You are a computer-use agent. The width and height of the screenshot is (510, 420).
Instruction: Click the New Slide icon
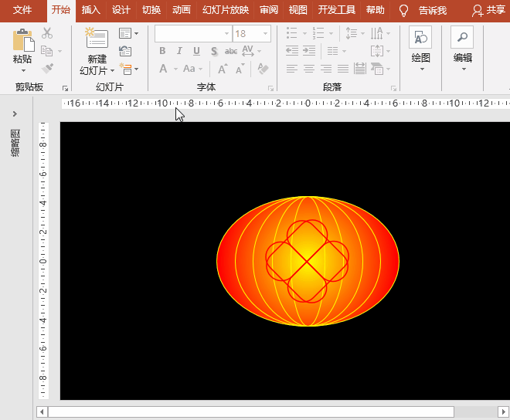[x=97, y=38]
